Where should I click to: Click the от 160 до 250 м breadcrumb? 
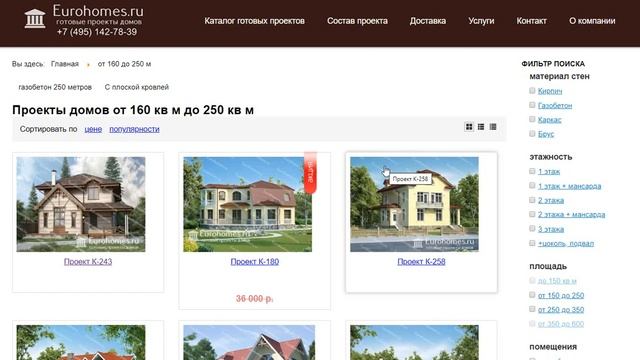point(124,64)
